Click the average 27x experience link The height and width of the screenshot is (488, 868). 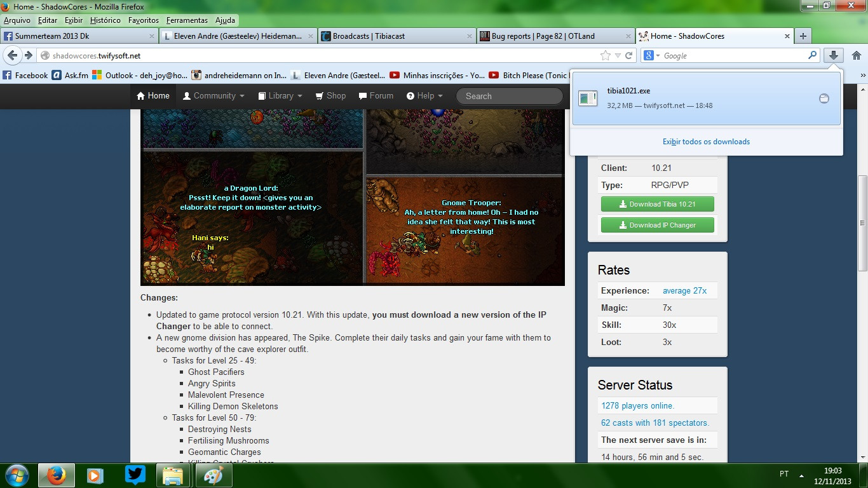685,290
